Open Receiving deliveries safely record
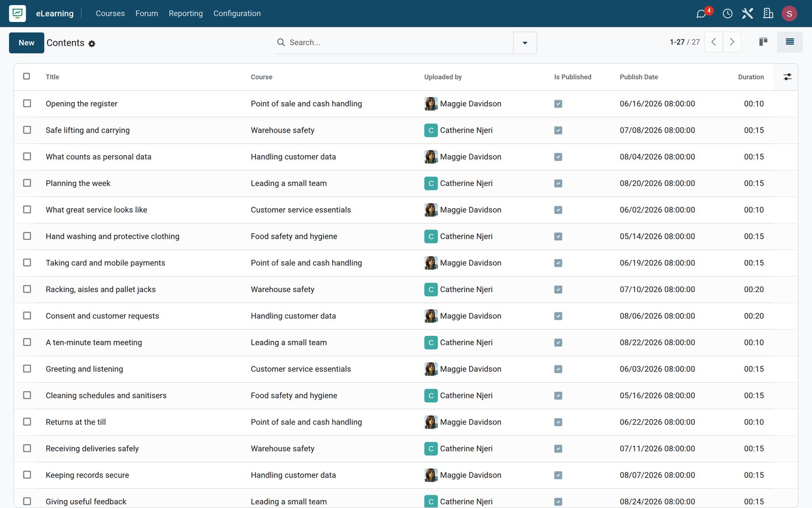The image size is (812, 508). click(92, 449)
